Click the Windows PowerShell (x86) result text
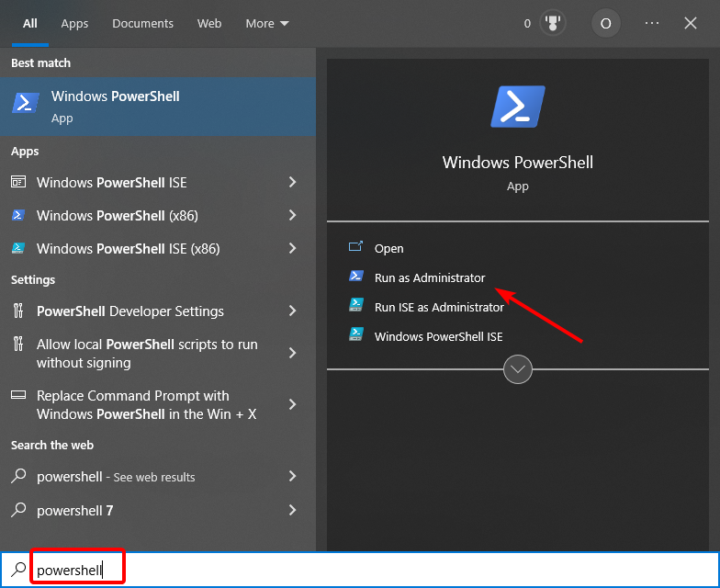Image resolution: width=720 pixels, height=588 pixels. tap(118, 215)
